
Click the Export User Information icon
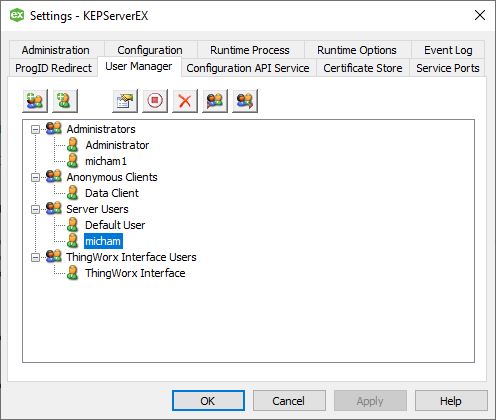[245, 101]
